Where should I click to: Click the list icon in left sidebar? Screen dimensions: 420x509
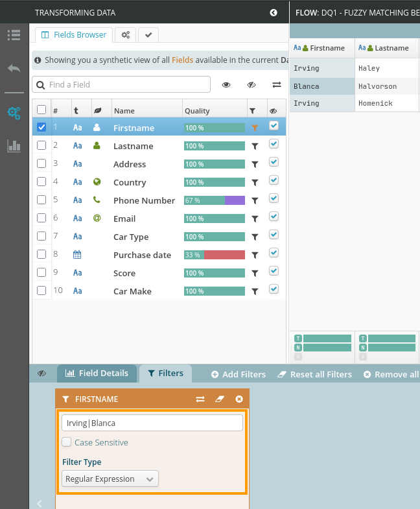pyautogui.click(x=14, y=35)
